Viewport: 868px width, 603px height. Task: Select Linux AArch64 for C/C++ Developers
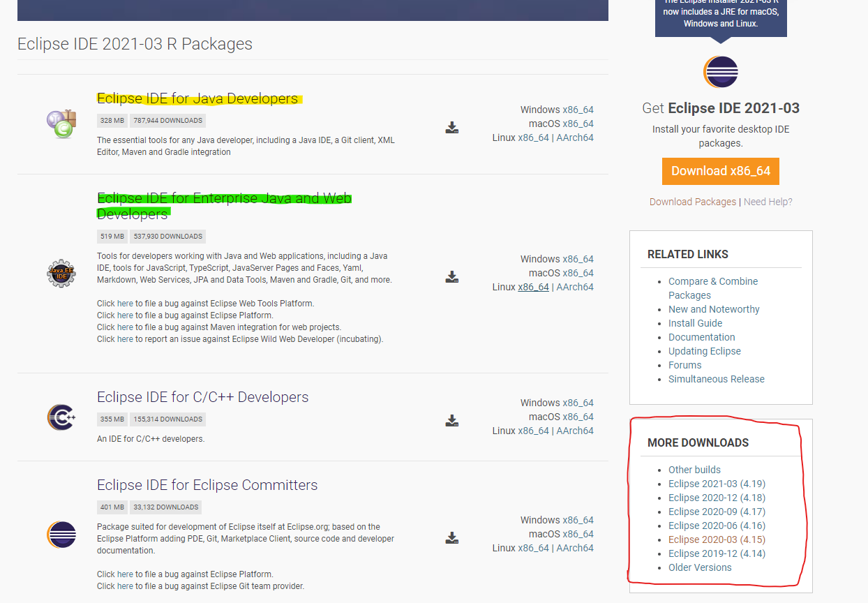pyautogui.click(x=575, y=431)
